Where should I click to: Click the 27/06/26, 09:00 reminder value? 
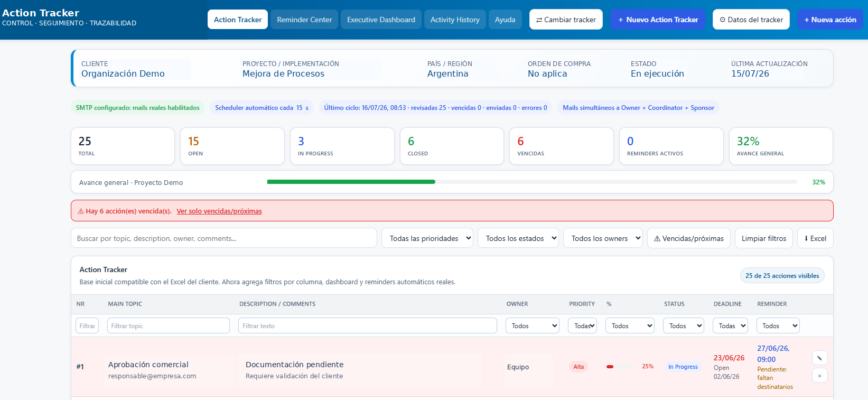click(773, 354)
